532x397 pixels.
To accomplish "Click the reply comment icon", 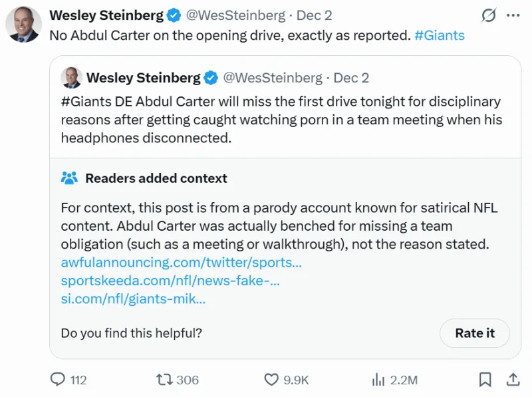I will [59, 380].
